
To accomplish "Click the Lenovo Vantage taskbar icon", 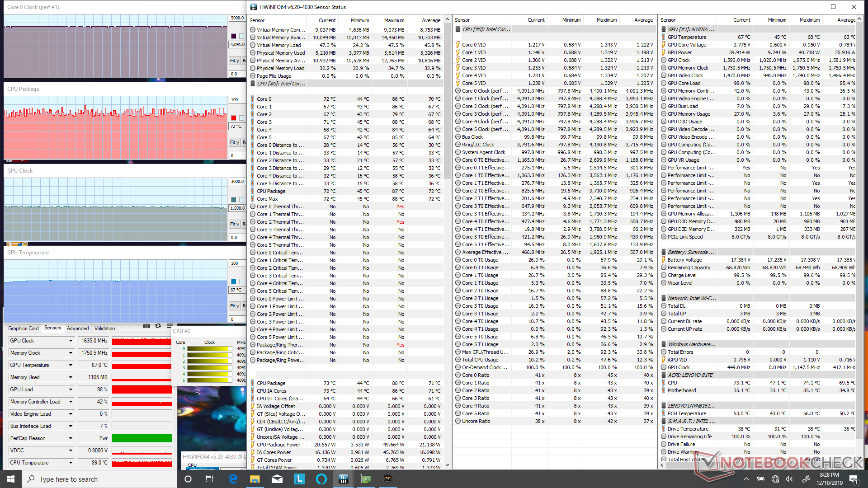I will tap(299, 479).
